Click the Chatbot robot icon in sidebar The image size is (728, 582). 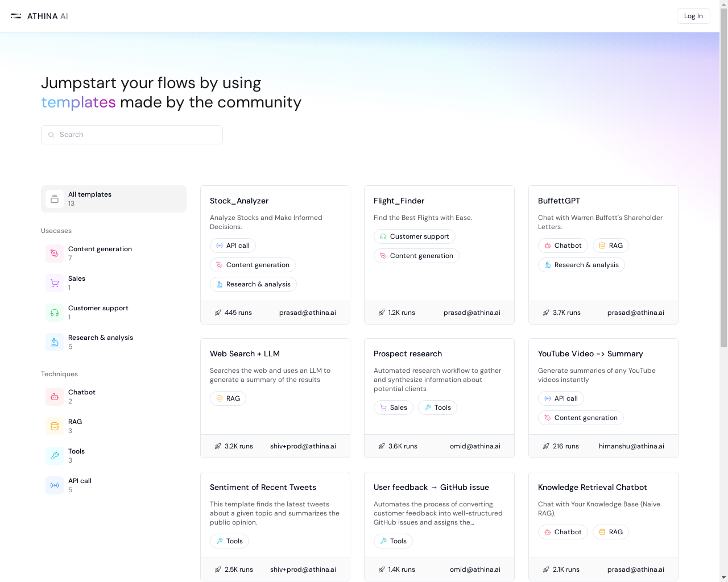tap(55, 397)
